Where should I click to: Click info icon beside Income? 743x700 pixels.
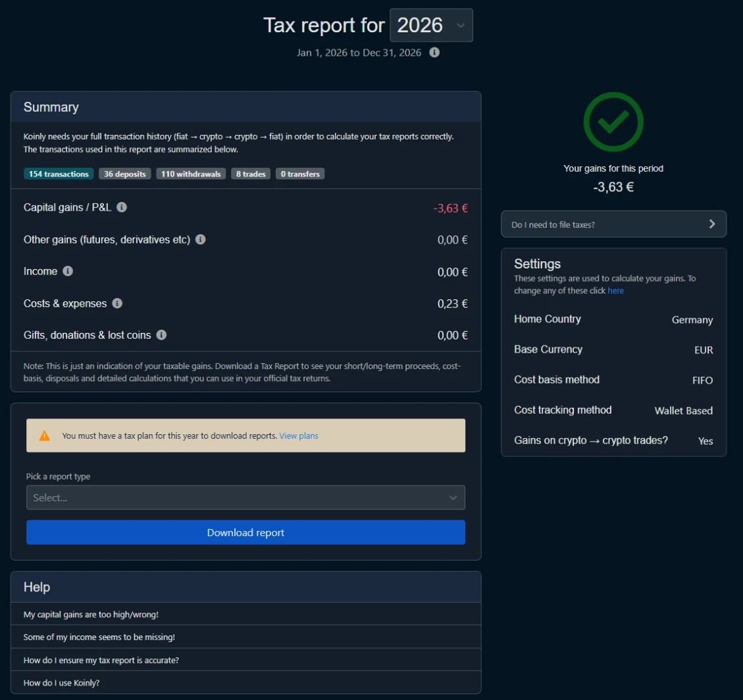pos(68,271)
